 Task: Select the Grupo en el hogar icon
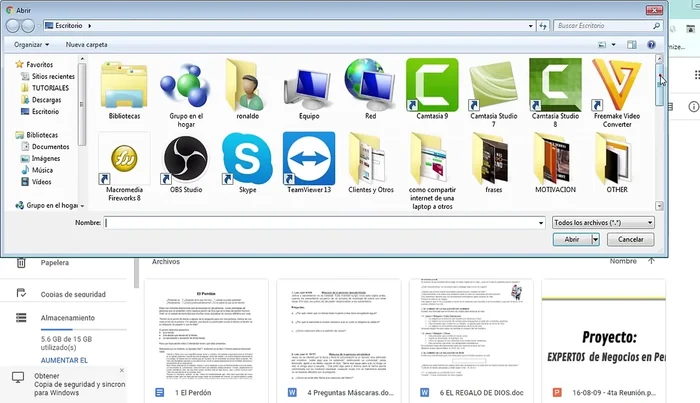coord(186,86)
